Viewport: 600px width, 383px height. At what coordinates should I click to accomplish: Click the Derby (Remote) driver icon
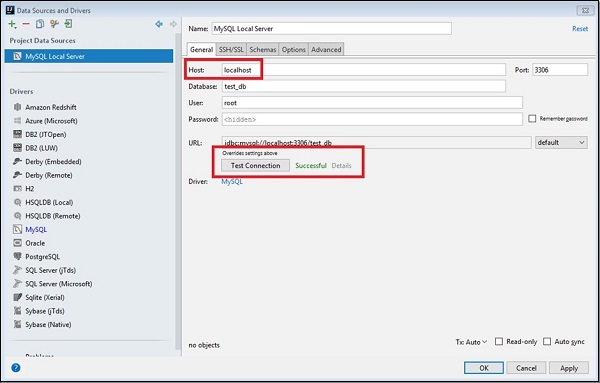[18, 175]
